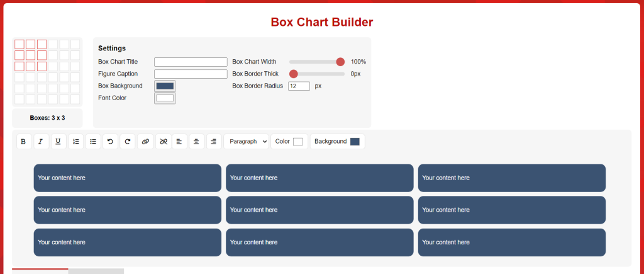The width and height of the screenshot is (644, 274).
Task: Remove link with the unlink icon
Action: [164, 142]
